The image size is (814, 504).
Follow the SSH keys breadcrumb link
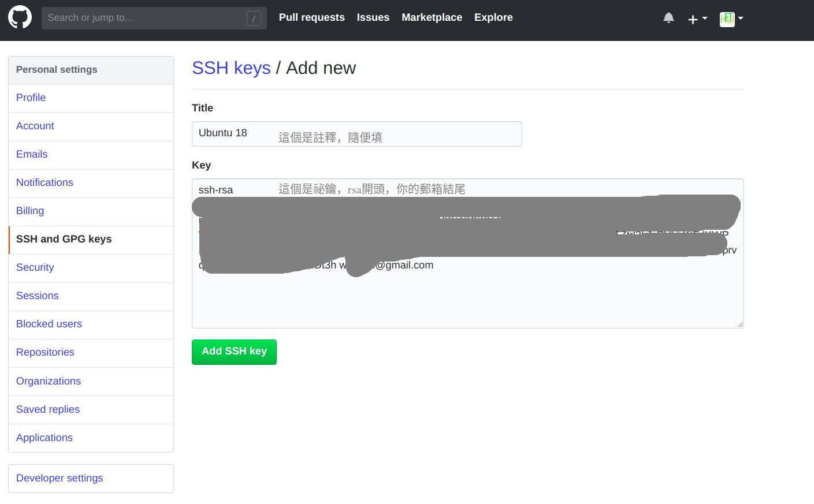click(x=231, y=68)
